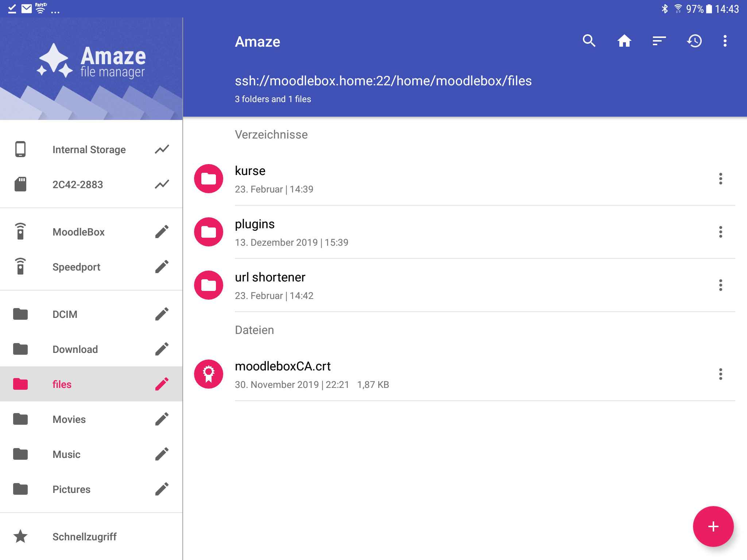This screenshot has height=560, width=747.
Task: Click the Schnellzugriff star icon
Action: 20,536
